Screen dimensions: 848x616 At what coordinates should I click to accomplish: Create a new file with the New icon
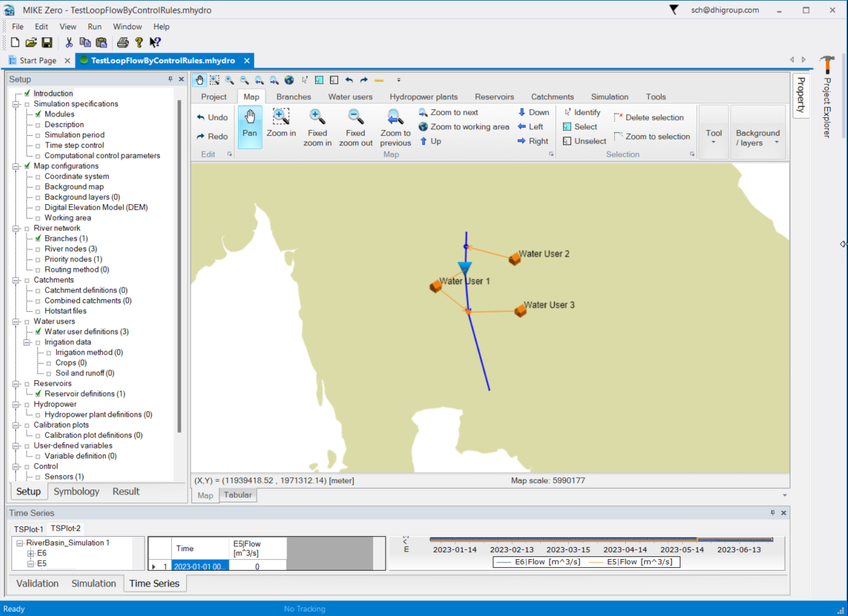point(15,42)
